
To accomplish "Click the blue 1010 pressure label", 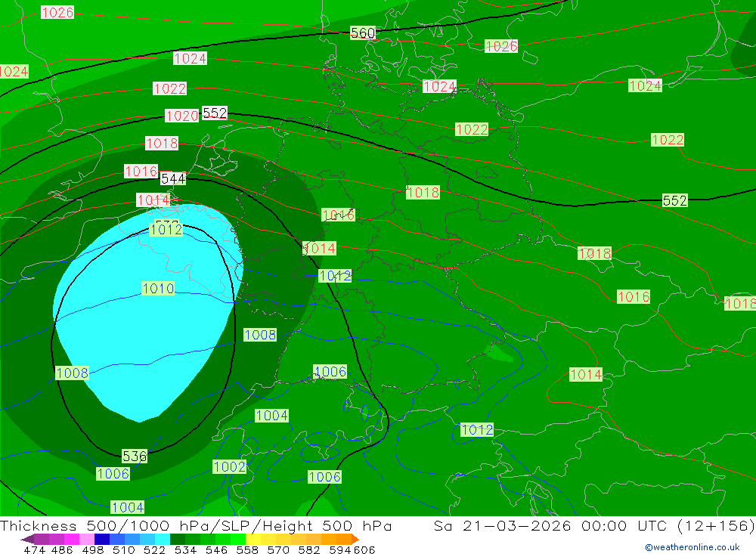I will [158, 288].
